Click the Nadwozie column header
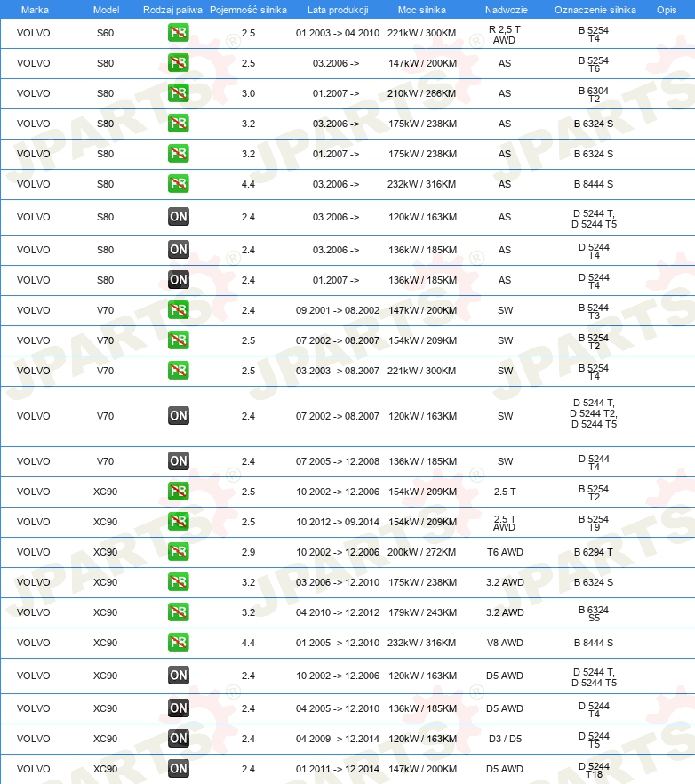The height and width of the screenshot is (784, 695). (506, 10)
